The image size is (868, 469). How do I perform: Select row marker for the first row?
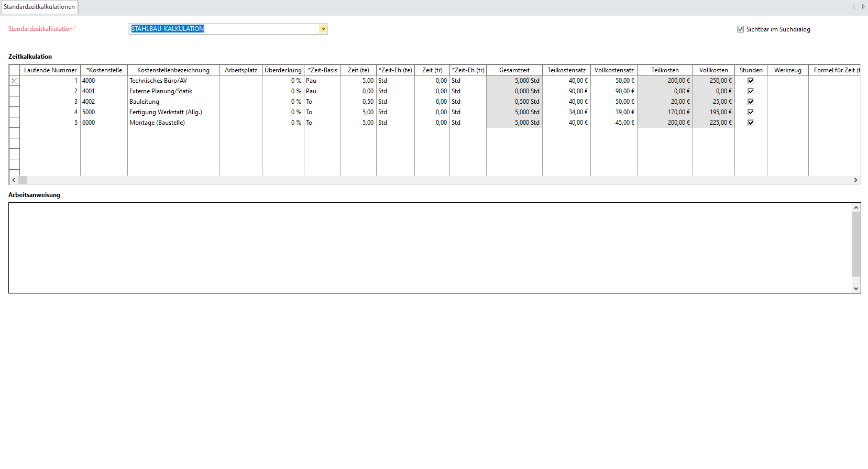(x=14, y=81)
